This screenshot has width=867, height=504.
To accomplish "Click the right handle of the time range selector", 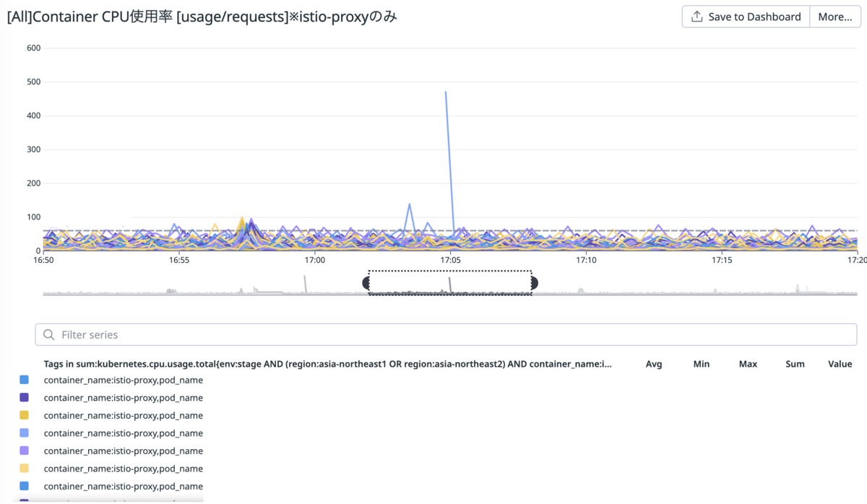I will (x=535, y=283).
